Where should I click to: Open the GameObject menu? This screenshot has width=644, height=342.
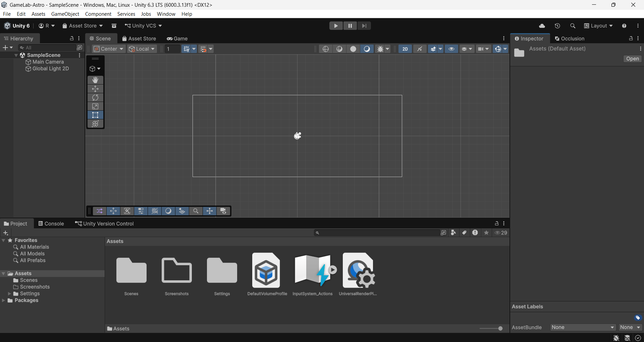(65, 14)
